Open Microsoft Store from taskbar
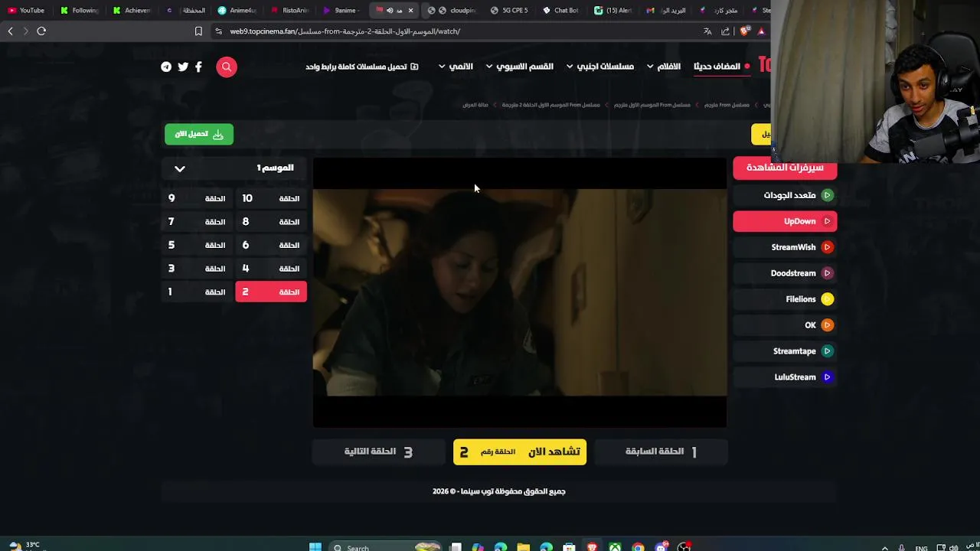The image size is (980, 551). 569,547
